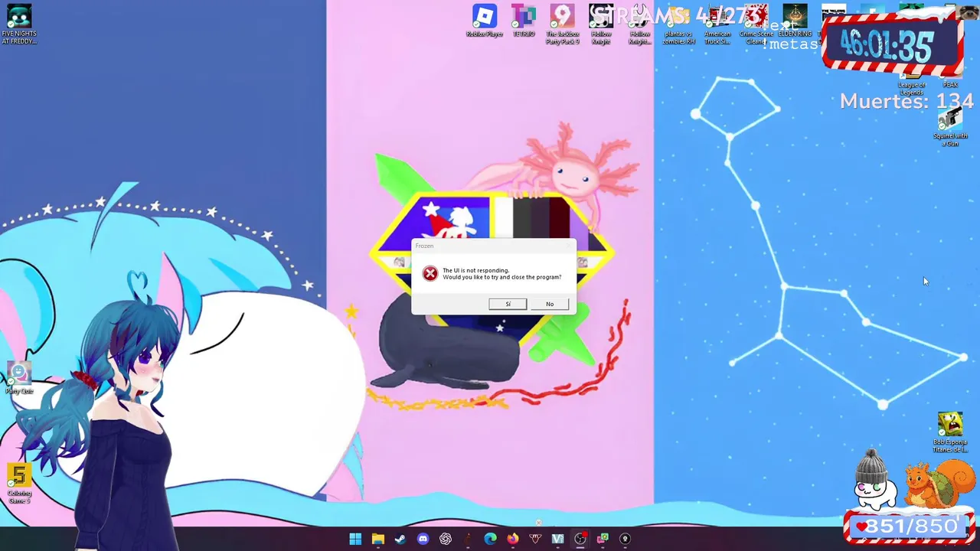Click the Frozen dialog title bar
Screen dimensions: 980x551
[494, 246]
